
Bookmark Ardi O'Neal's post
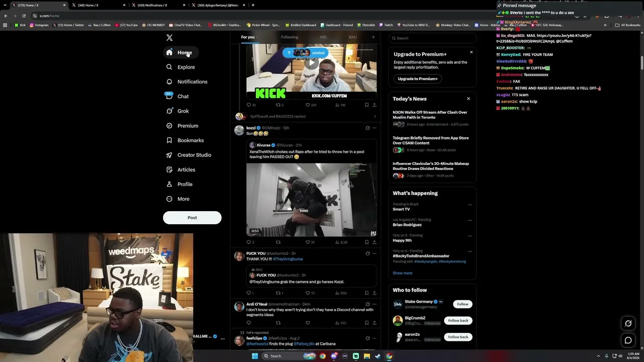(367, 323)
